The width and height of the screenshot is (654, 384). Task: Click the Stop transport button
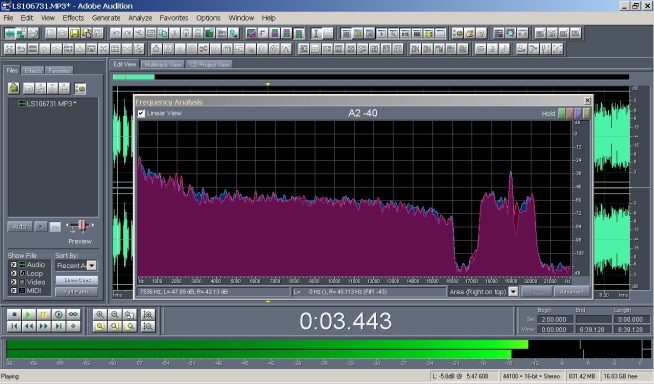point(14,314)
